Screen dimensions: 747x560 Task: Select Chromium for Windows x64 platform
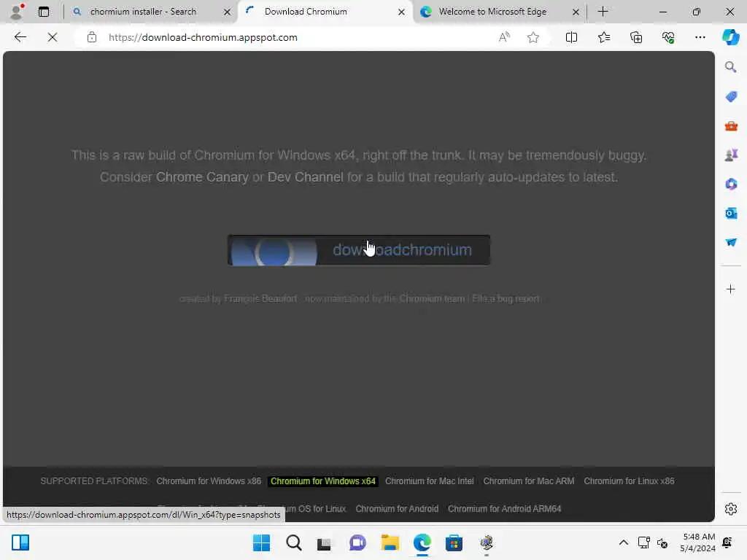point(323,481)
